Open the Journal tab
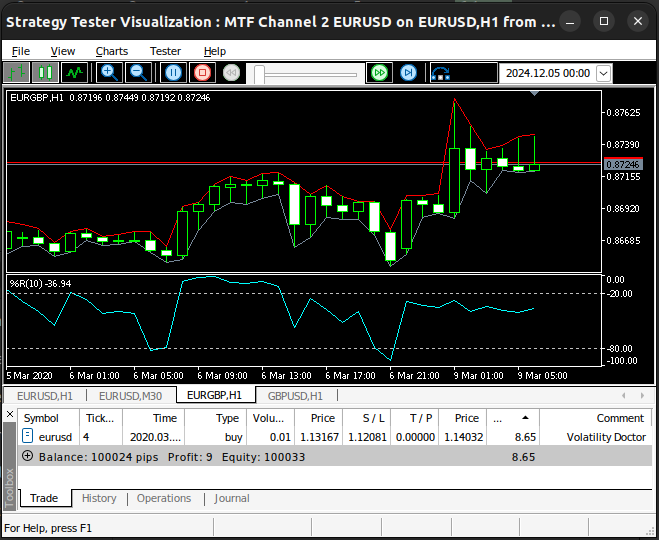659x540 pixels. pos(232,498)
